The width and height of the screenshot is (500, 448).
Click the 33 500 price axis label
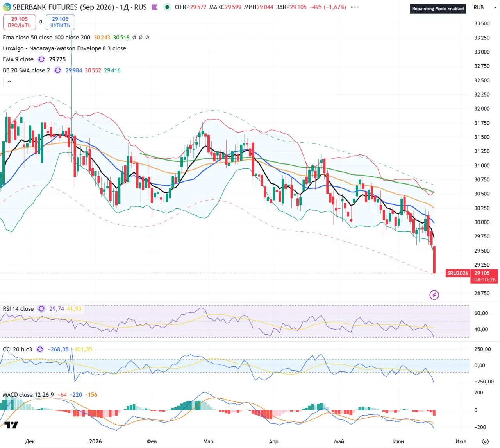point(482,23)
